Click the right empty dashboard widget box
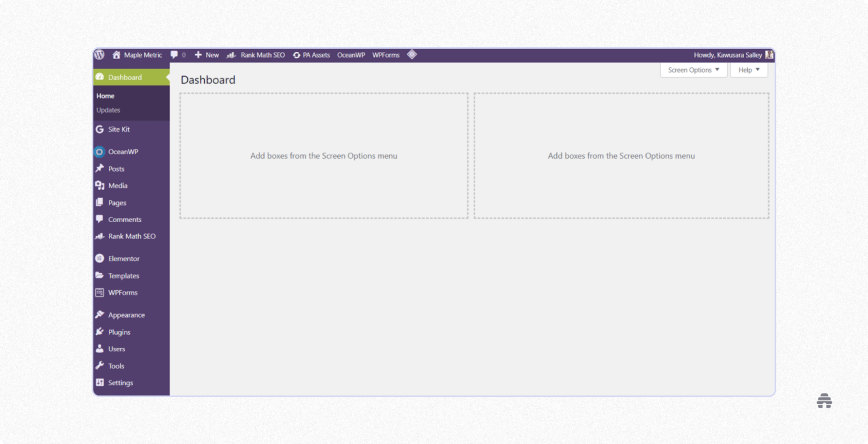This screenshot has height=444, width=868. point(621,156)
